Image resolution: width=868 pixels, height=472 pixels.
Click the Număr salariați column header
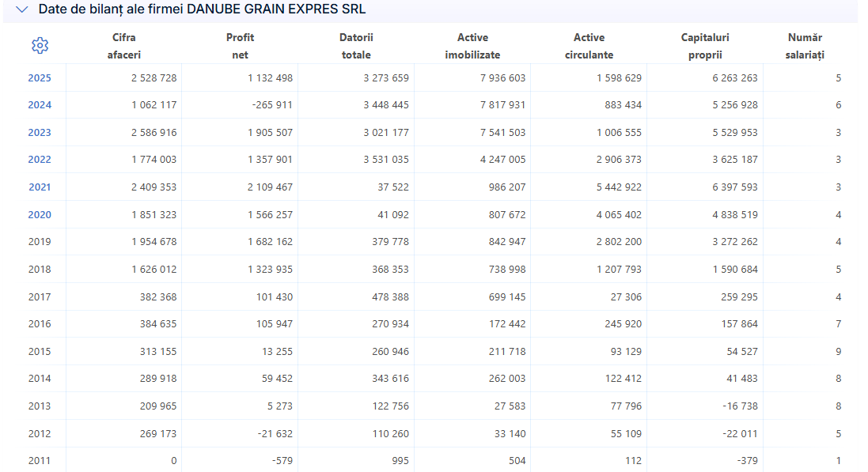coord(805,46)
